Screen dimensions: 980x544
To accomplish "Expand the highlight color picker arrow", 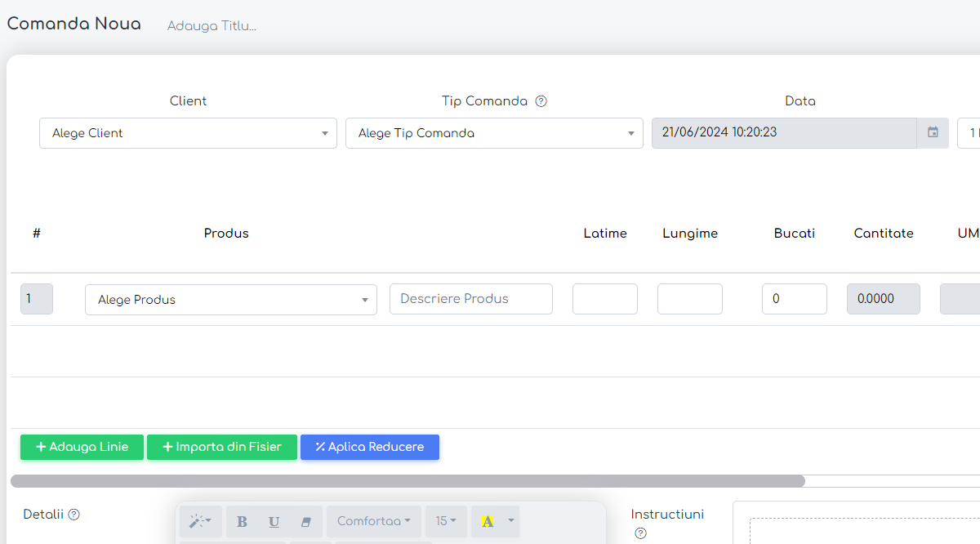I will coord(511,521).
